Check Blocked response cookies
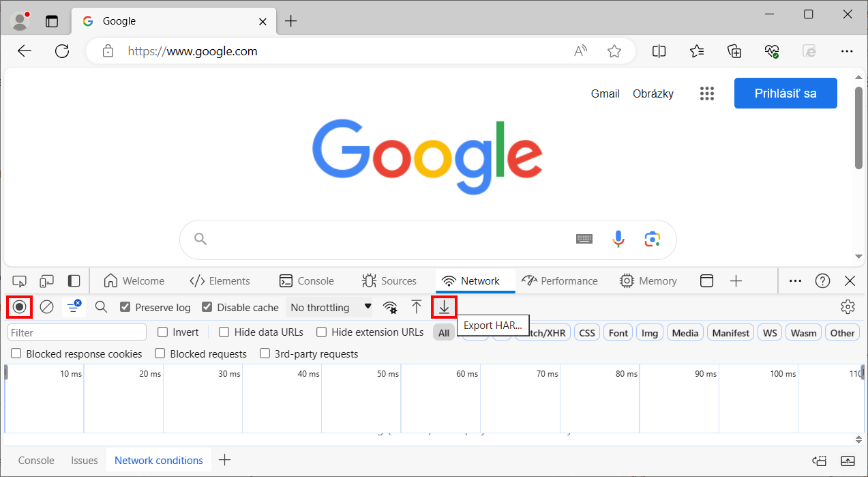Viewport: 868px width, 477px height. [16, 353]
